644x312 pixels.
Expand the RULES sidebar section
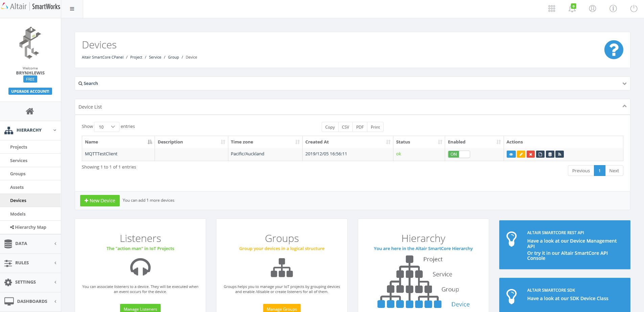pyautogui.click(x=30, y=263)
